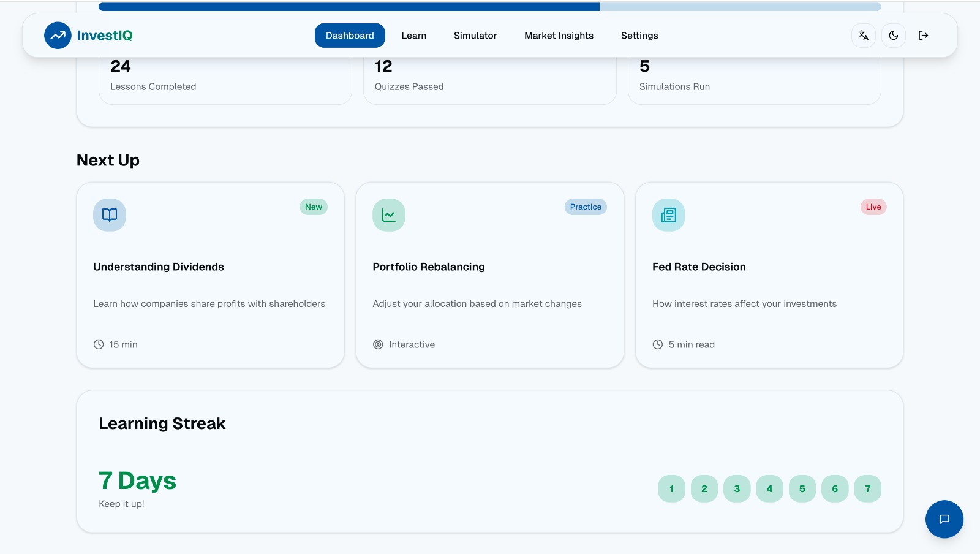Click the chart icon on Portfolio Rebalancing
980x554 pixels.
(x=389, y=215)
